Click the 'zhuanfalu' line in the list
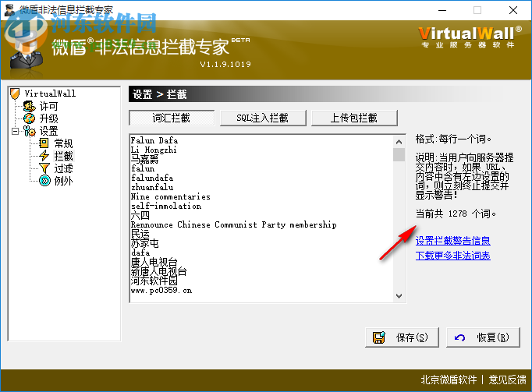The image size is (532, 392). pyautogui.click(x=152, y=187)
